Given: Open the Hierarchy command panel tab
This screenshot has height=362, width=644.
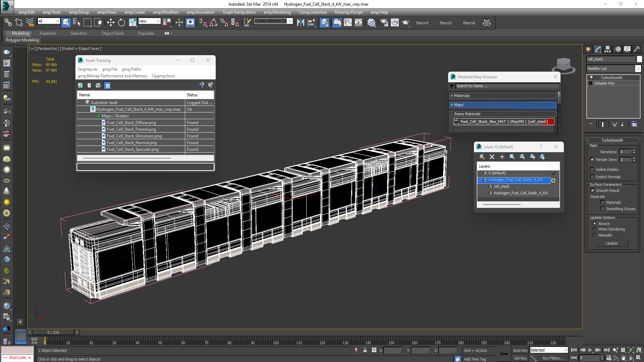Looking at the screenshot, I should click(x=608, y=49).
